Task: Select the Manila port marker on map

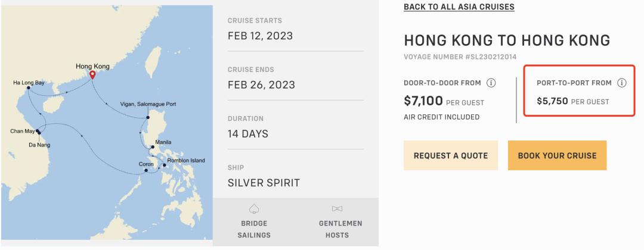Action: (153, 146)
